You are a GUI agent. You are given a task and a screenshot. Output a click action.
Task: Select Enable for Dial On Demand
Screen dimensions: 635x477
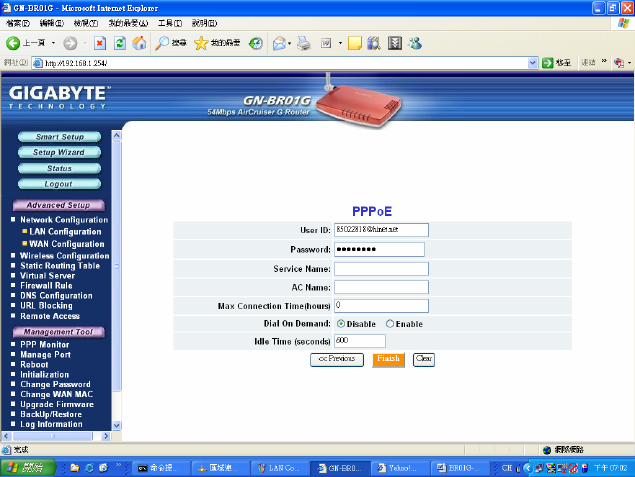point(390,324)
